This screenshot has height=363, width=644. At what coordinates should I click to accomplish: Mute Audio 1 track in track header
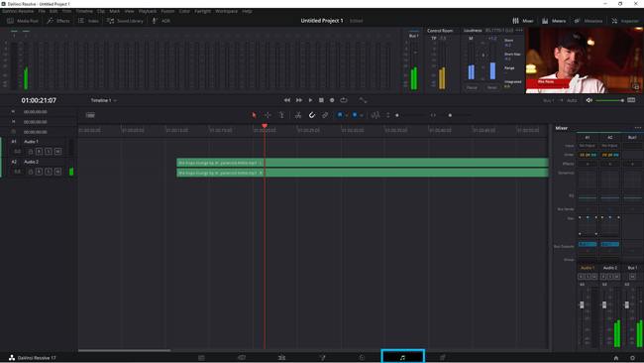tap(57, 152)
